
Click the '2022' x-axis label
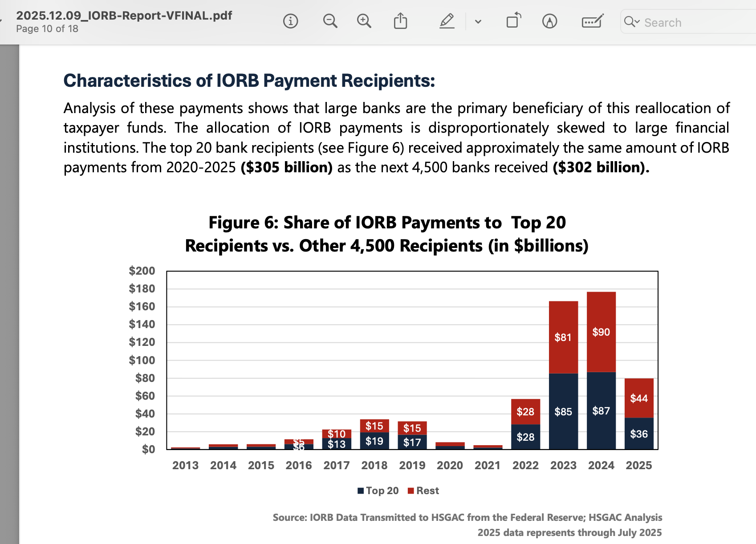point(525,465)
